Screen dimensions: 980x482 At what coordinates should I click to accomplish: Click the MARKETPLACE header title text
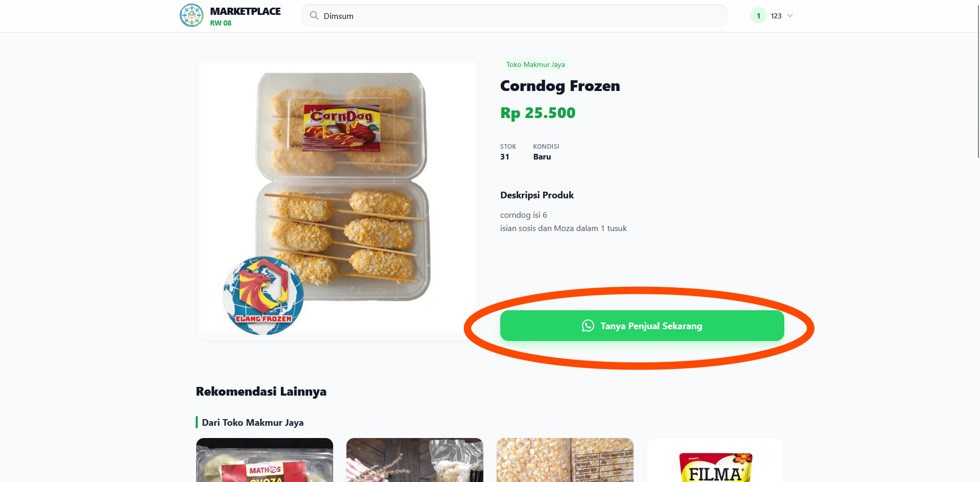point(245,11)
